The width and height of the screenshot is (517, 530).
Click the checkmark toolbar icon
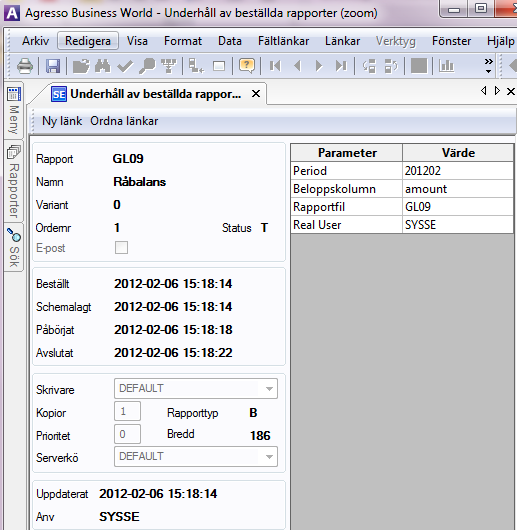point(125,66)
